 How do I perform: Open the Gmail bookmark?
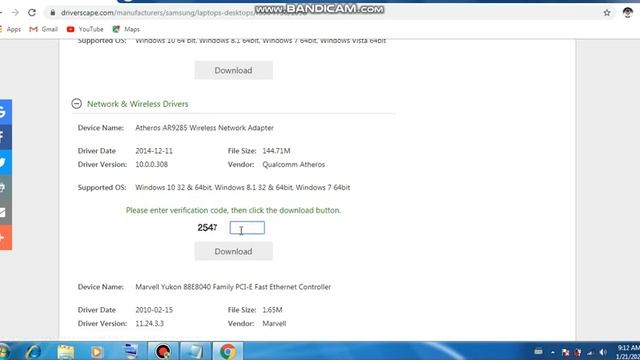click(44, 29)
